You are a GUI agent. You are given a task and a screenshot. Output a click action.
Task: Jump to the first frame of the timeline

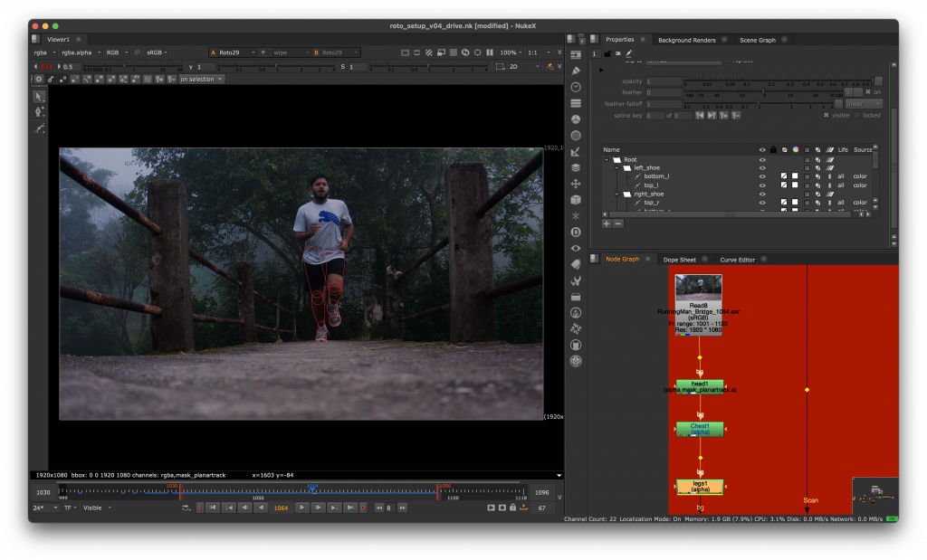[x=213, y=508]
